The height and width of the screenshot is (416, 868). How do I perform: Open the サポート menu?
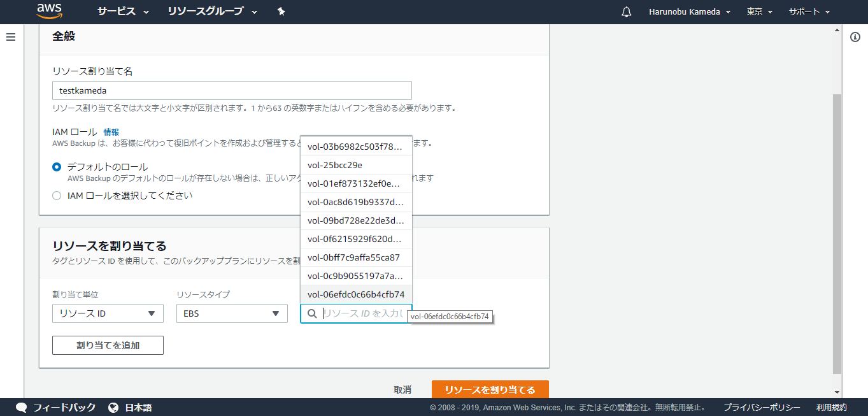click(x=809, y=12)
